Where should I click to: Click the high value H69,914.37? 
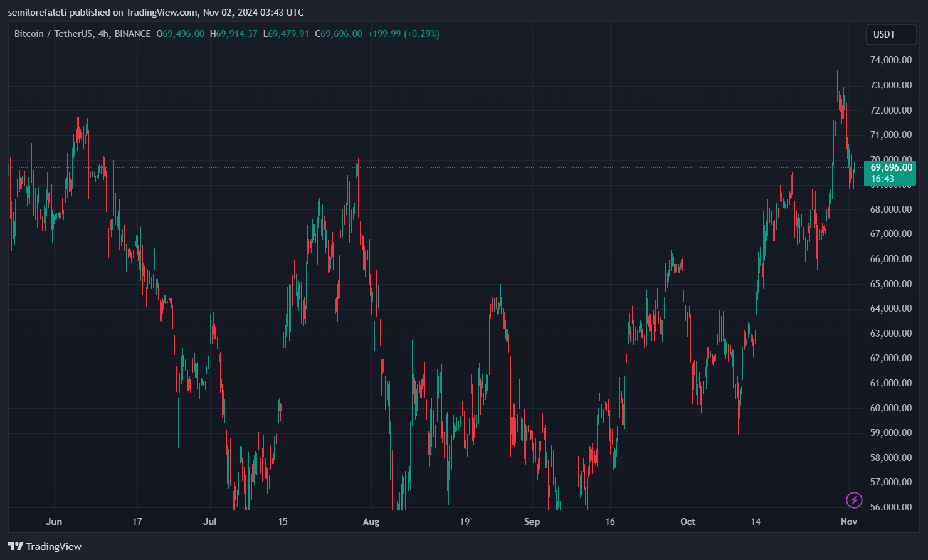click(233, 34)
